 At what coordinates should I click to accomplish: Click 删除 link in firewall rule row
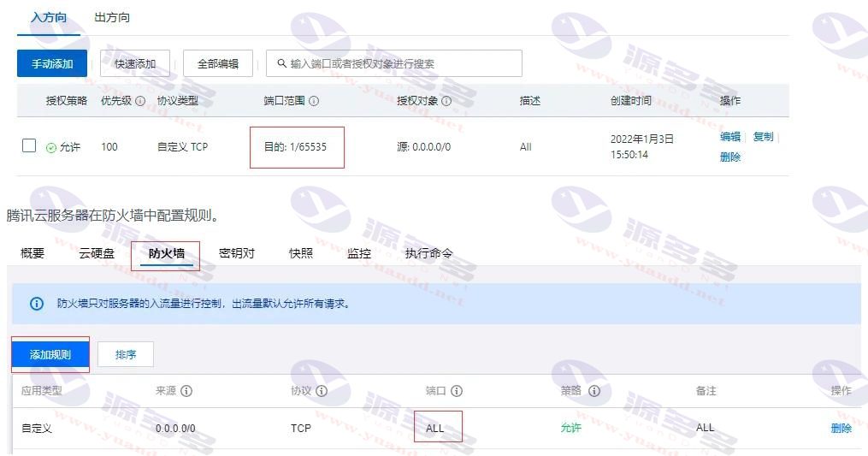[x=841, y=428]
